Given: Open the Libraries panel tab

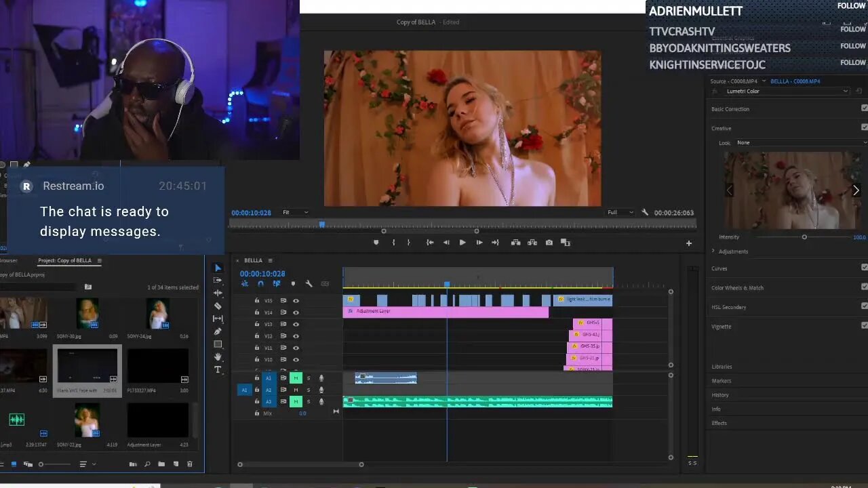Looking at the screenshot, I should coord(722,367).
